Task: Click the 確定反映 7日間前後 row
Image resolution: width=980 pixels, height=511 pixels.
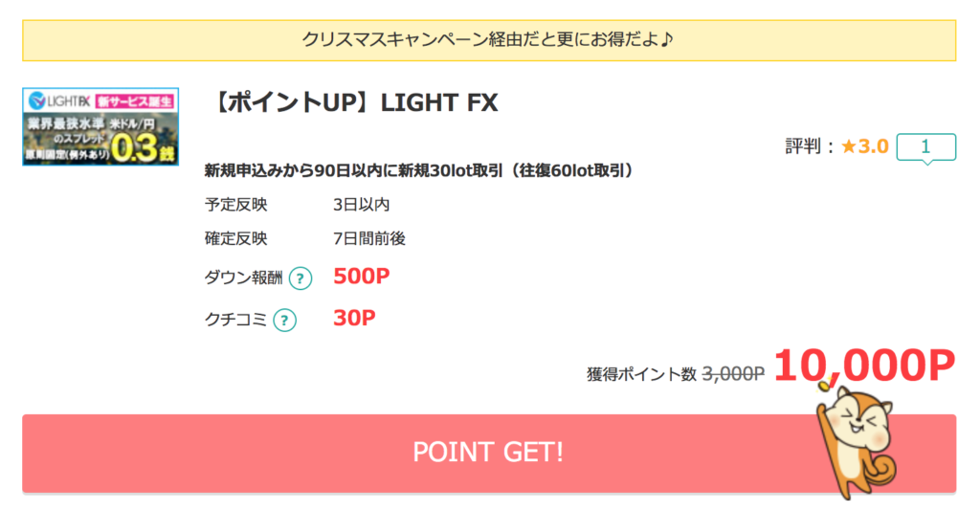Action: point(305,238)
